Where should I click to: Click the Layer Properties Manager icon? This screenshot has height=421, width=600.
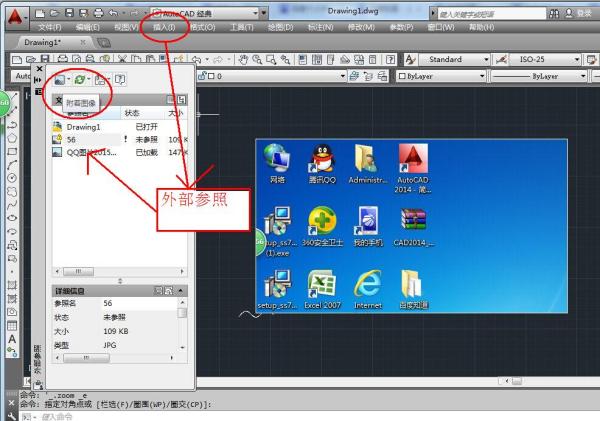pos(354,76)
